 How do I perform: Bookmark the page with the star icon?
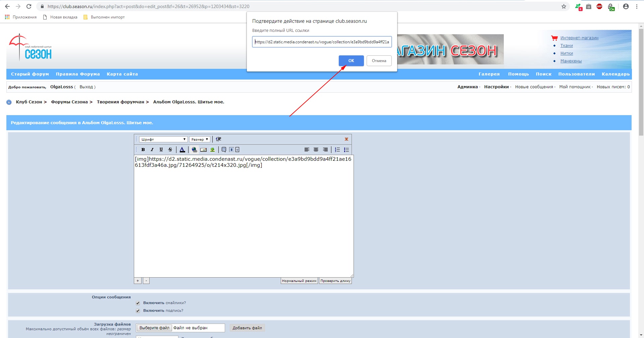564,6
